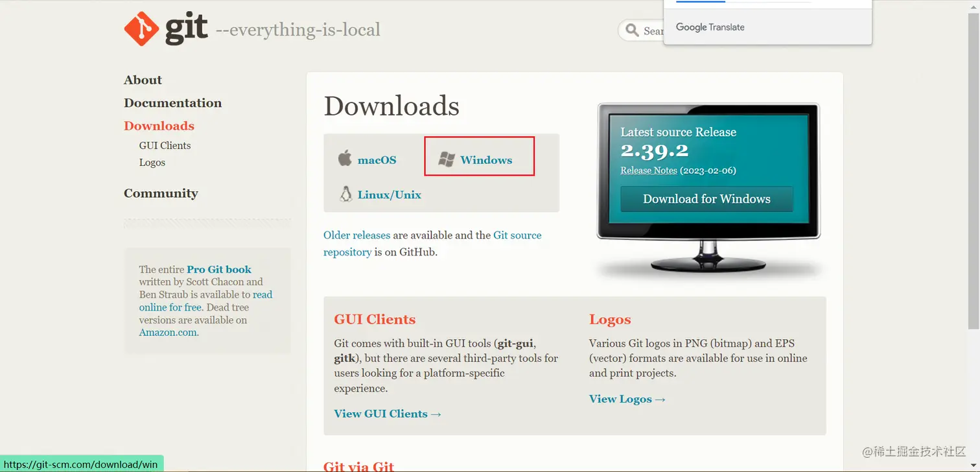
Task: Click the Downloads page heading
Action: click(x=391, y=106)
